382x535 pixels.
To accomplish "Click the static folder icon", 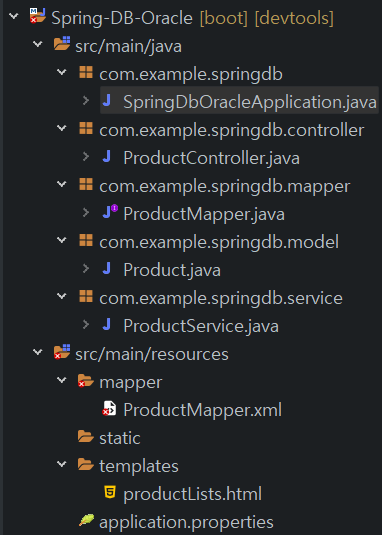I will pyautogui.click(x=86, y=436).
